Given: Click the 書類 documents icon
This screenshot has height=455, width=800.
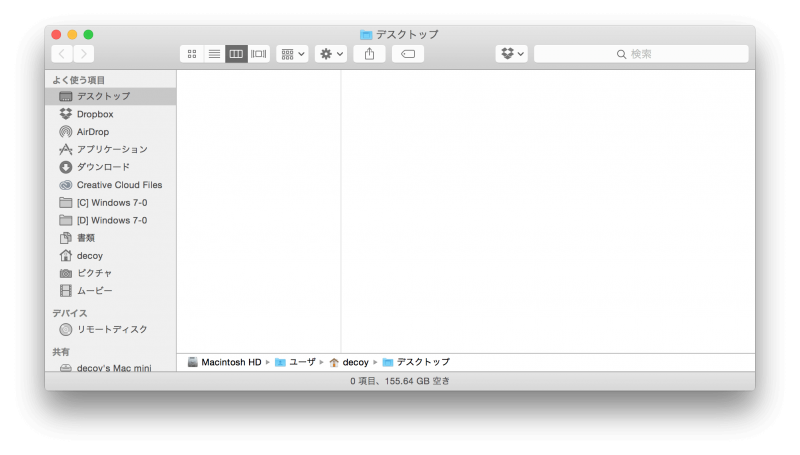Looking at the screenshot, I should point(65,238).
